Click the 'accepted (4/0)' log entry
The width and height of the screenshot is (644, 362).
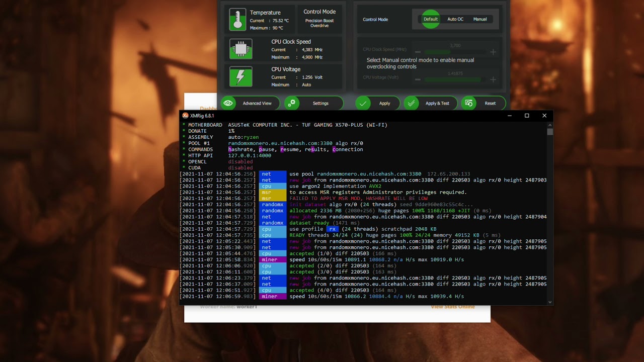343,290
